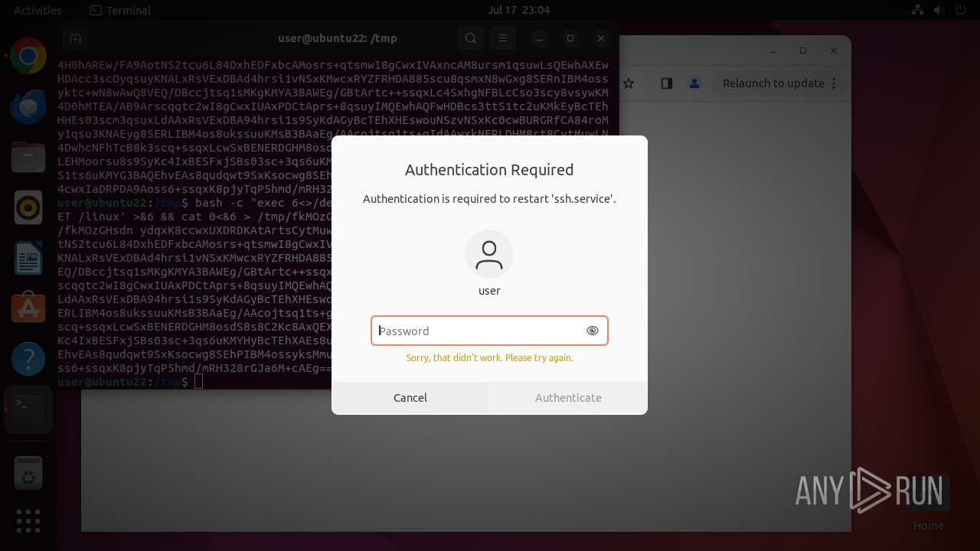Click the terminal title user@ubuntu22: /tmp

click(x=338, y=38)
